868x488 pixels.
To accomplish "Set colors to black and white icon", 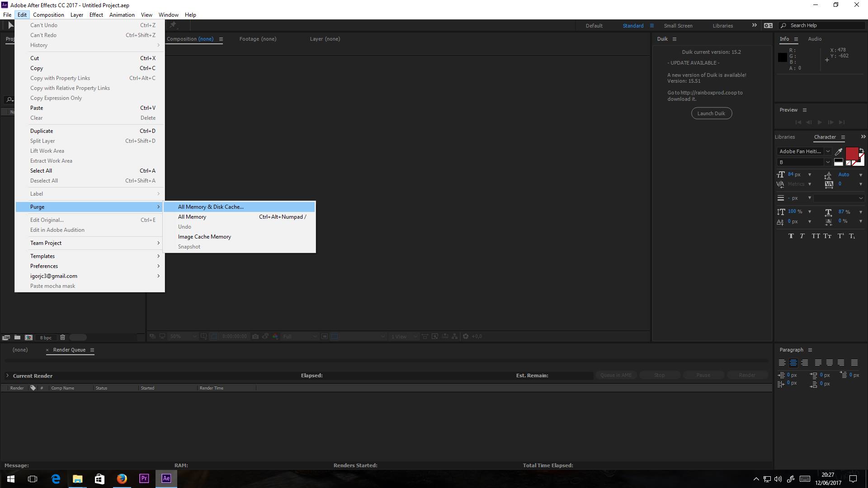I will point(839,162).
